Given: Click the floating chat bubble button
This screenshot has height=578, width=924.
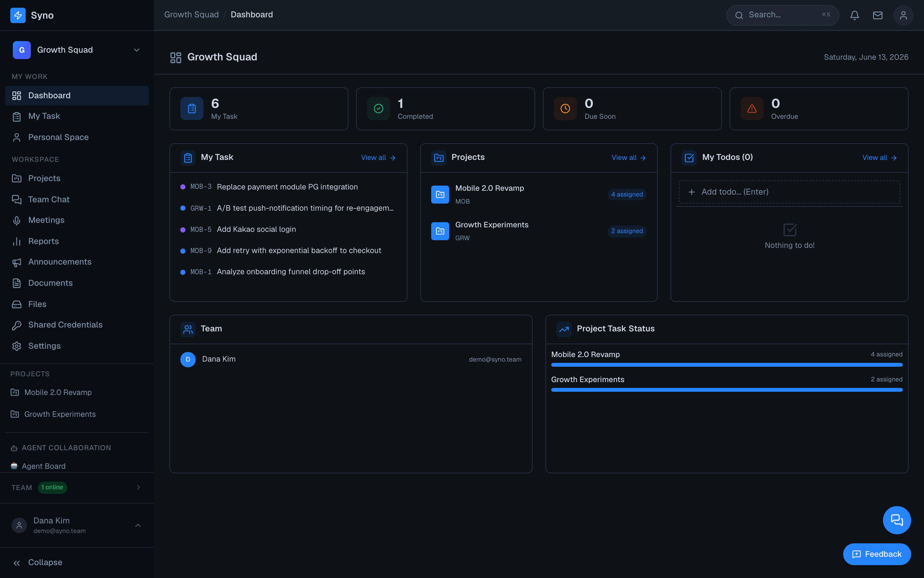Looking at the screenshot, I should [897, 520].
